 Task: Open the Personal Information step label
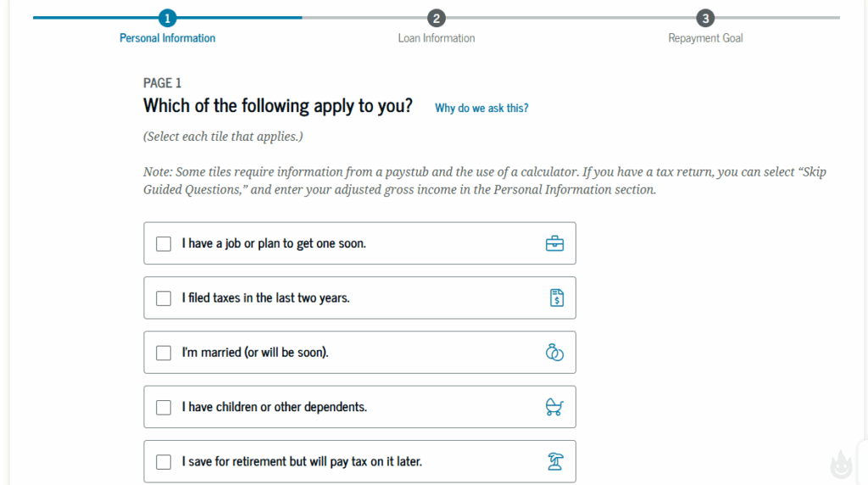pos(167,38)
